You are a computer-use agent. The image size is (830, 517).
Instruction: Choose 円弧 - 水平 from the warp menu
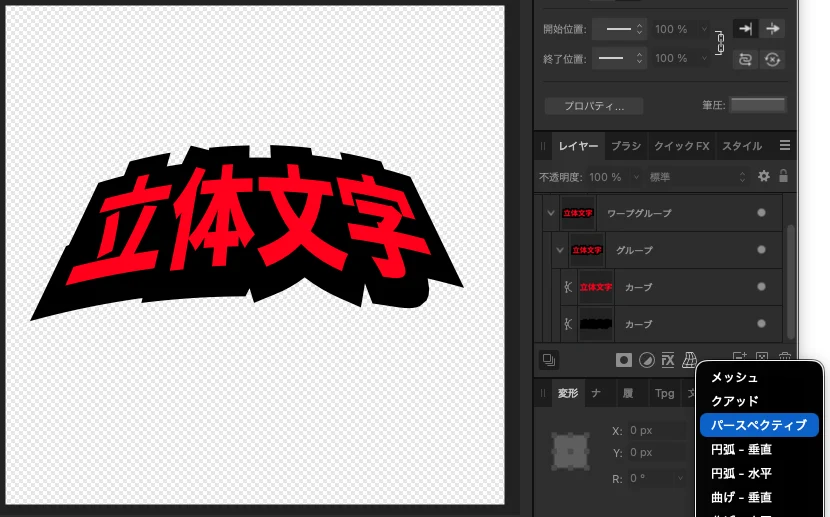tap(759, 473)
